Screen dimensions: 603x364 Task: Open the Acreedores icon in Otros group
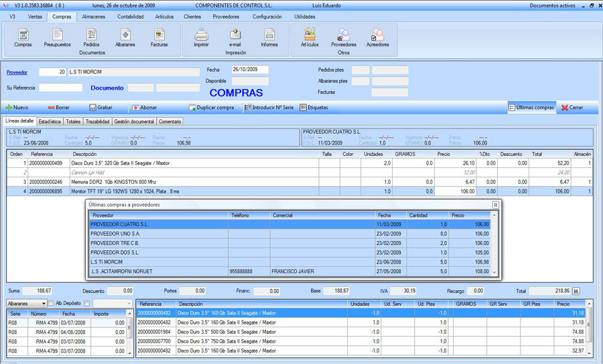pos(378,38)
